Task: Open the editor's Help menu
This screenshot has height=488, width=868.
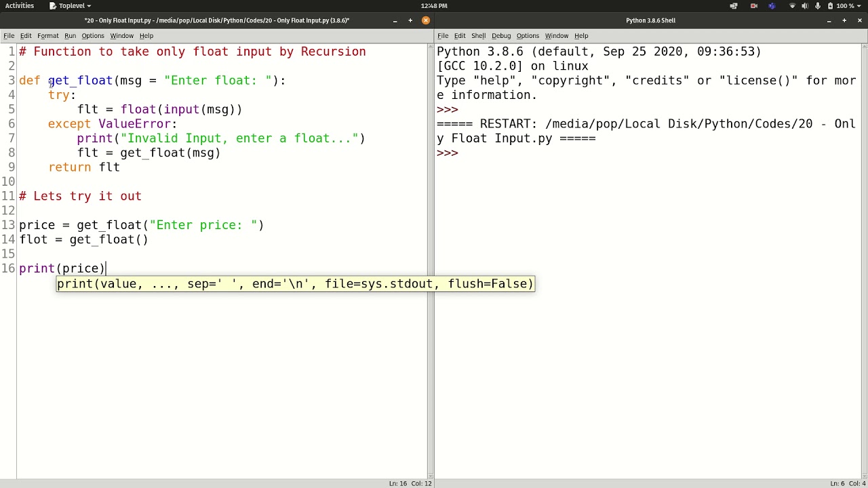Action: tap(146, 35)
